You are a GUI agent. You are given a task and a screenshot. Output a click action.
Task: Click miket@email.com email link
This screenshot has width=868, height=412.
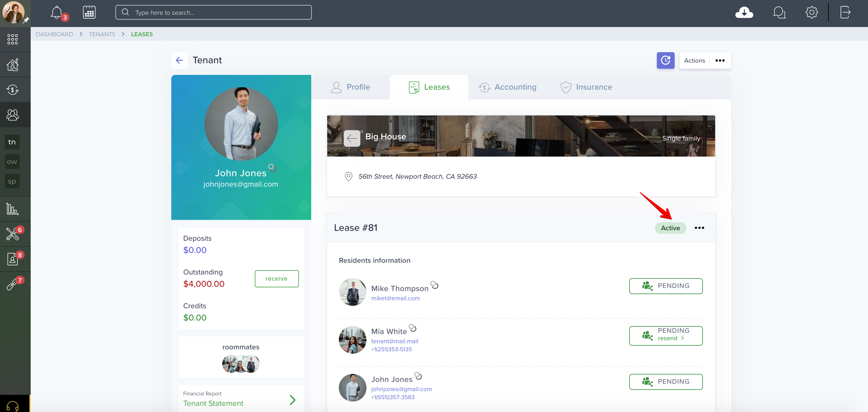(x=395, y=298)
